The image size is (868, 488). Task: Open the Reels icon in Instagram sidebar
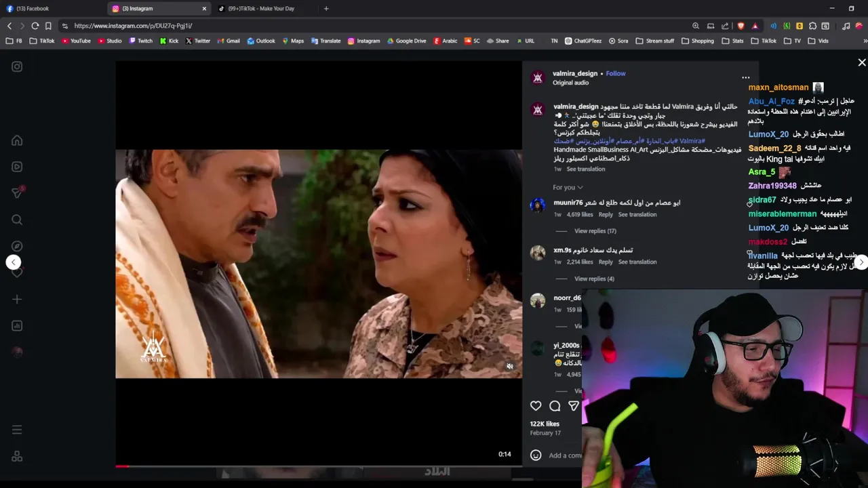pyautogui.click(x=17, y=167)
